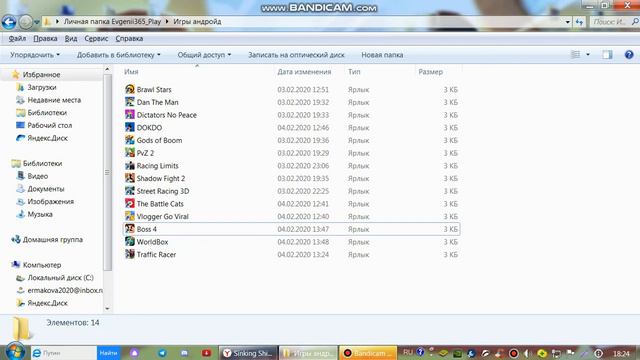The width and height of the screenshot is (640, 360).
Task: Open Загрузки in navigation pane
Action: click(42, 87)
